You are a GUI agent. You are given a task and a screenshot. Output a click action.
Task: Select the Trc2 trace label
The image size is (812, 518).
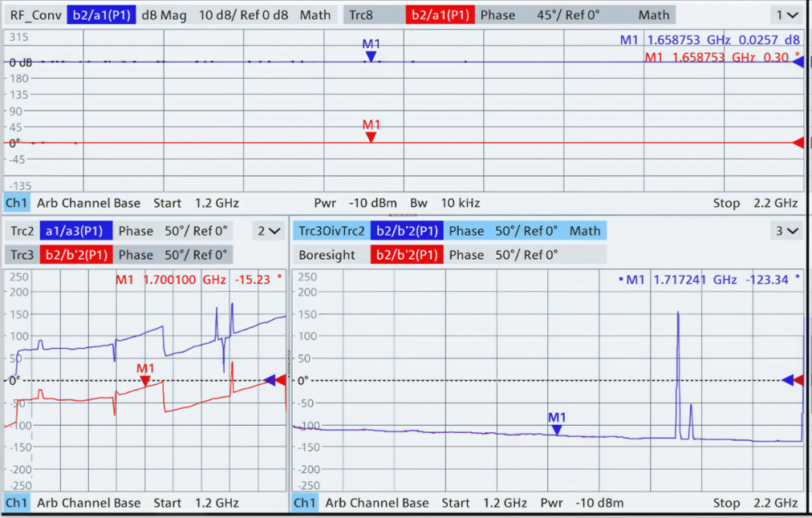(x=23, y=231)
